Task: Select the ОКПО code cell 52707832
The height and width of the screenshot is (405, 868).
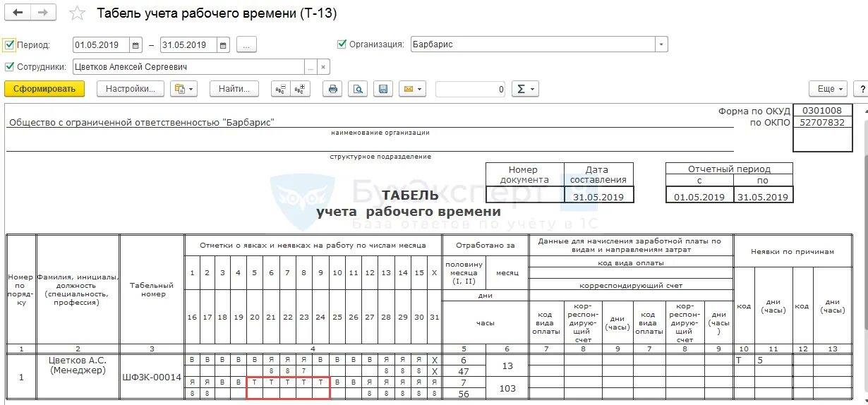Action: (x=823, y=122)
